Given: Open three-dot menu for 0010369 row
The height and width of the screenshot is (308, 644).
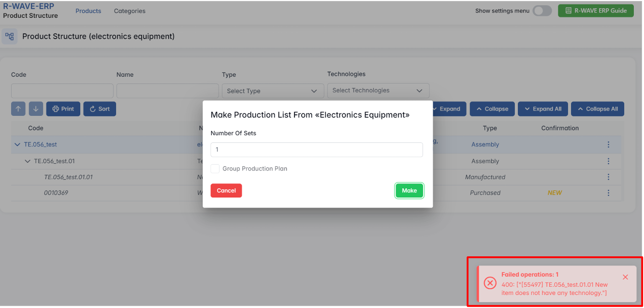Looking at the screenshot, I should coord(608,193).
